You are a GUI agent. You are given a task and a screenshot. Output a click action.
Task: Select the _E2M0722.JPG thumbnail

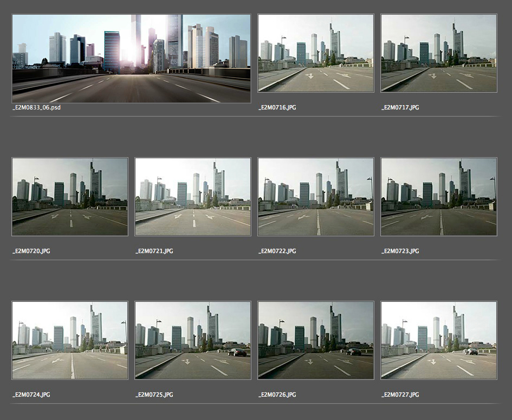pyautogui.click(x=316, y=197)
